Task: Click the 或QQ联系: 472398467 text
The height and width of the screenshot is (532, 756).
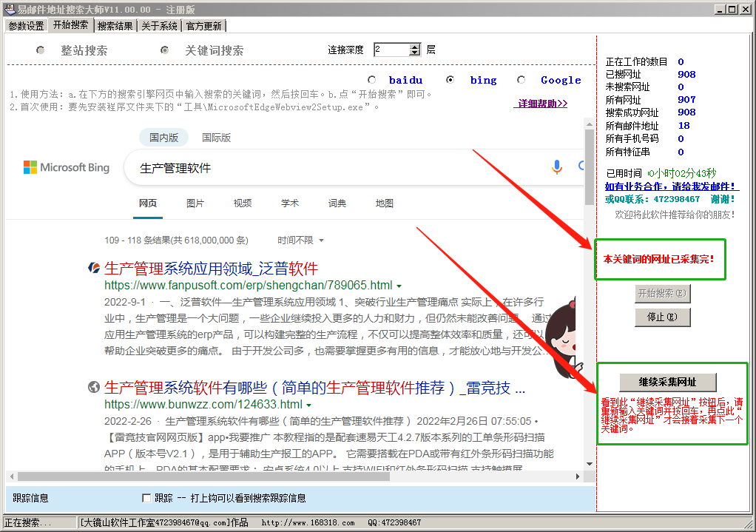Action: tap(652, 199)
